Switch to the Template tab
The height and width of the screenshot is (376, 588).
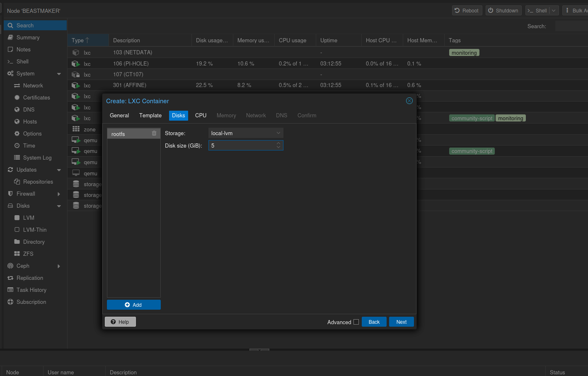tap(150, 115)
